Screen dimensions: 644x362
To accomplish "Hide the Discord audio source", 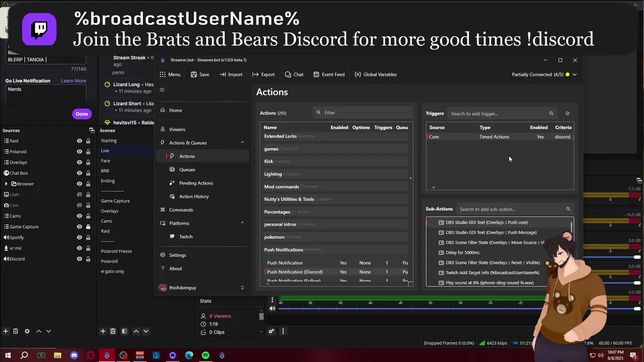I will [79, 259].
